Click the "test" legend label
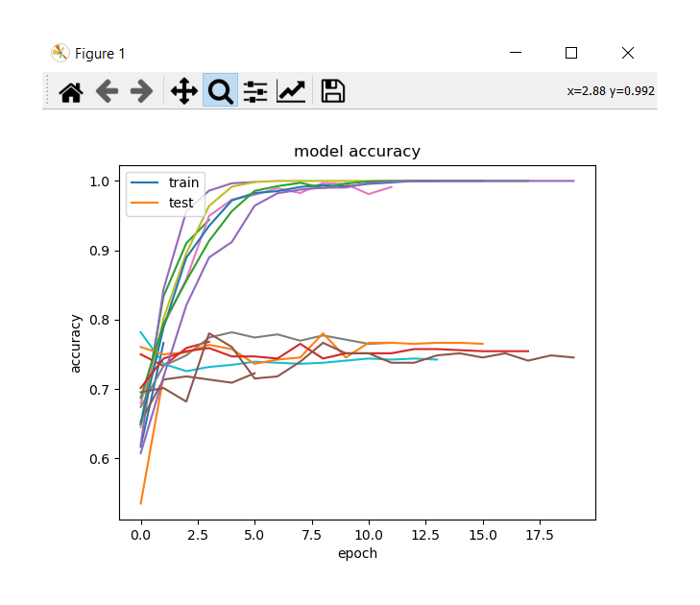Image resolution: width=700 pixels, height=605 pixels. 181,203
